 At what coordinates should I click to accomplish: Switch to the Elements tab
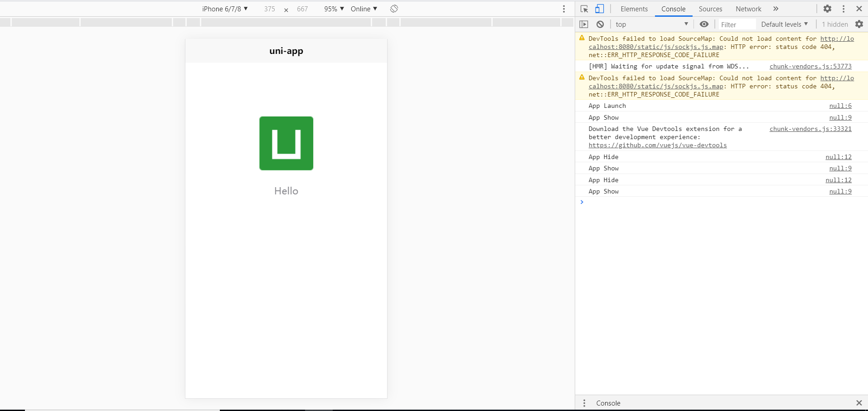click(x=634, y=9)
